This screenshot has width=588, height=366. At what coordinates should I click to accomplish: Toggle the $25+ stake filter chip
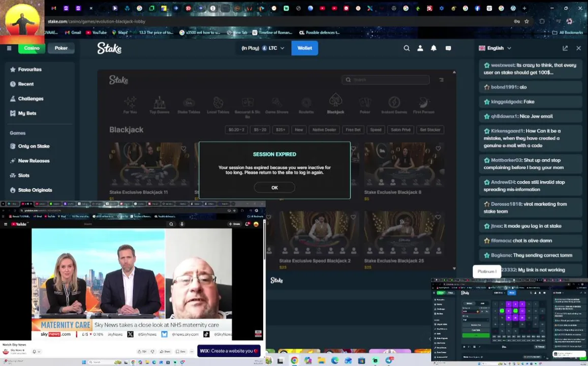click(281, 130)
